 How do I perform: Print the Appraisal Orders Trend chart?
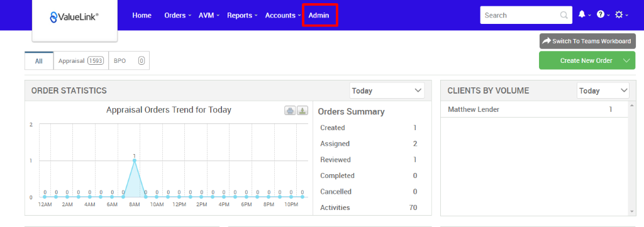291,111
